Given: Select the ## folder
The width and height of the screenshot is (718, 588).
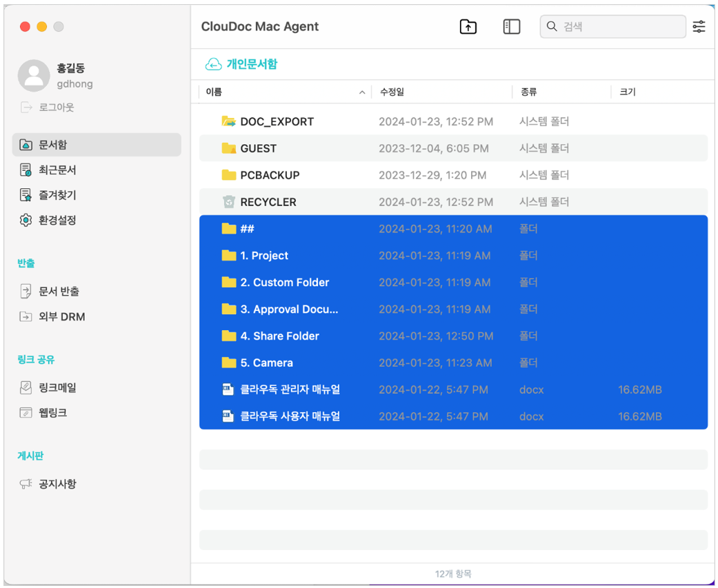Looking at the screenshot, I should [453, 229].
